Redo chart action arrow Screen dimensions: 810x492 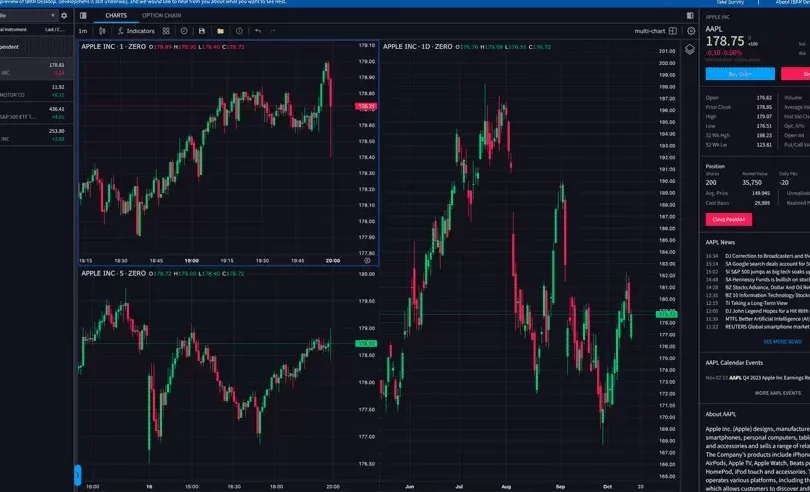pos(272,31)
